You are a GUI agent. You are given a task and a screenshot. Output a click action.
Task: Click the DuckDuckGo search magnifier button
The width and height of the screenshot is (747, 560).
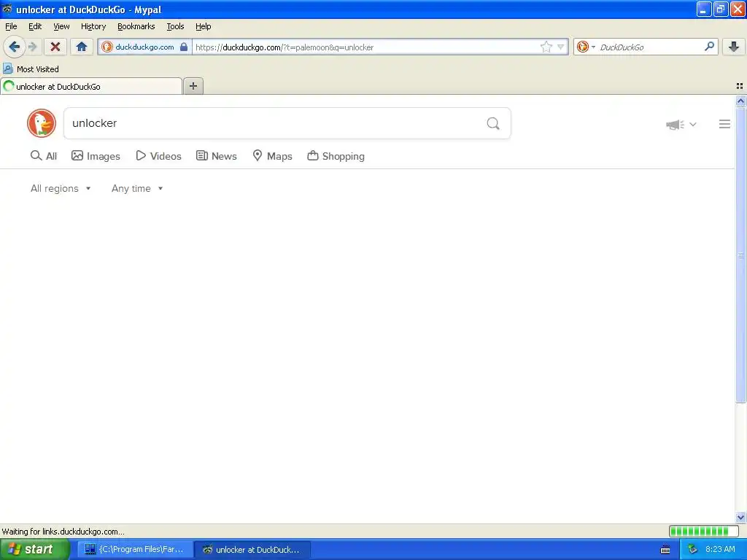(x=493, y=124)
